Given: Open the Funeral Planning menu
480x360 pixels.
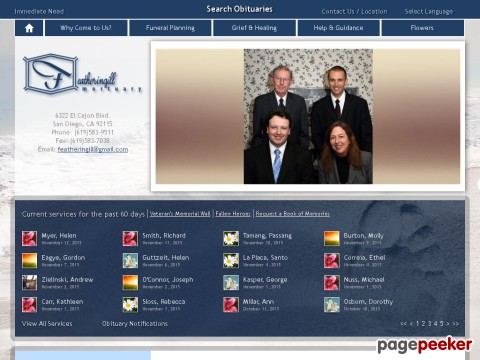Looking at the screenshot, I should click(170, 28).
